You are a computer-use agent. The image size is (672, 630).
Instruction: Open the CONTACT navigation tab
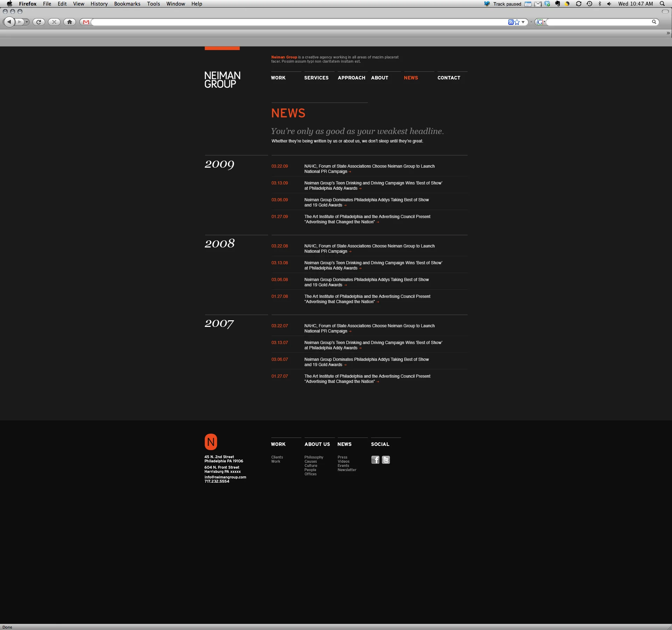(449, 78)
